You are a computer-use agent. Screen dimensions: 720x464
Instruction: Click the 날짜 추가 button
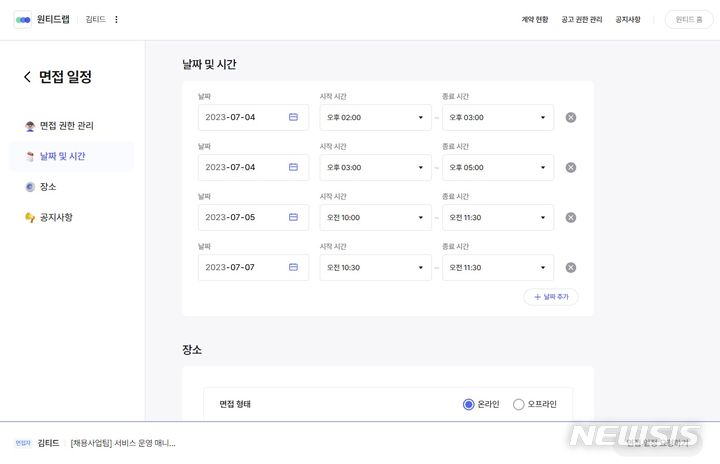(x=550, y=297)
